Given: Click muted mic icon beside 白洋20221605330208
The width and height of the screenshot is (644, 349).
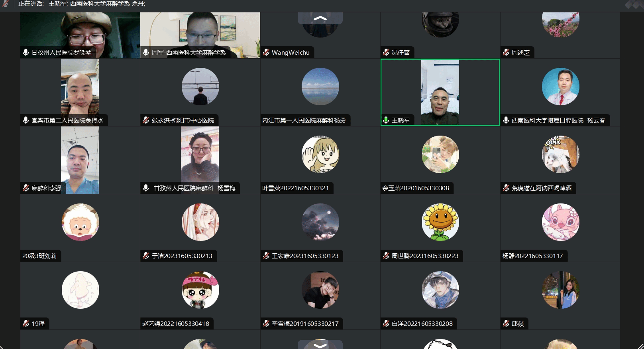Looking at the screenshot, I should [386, 323].
